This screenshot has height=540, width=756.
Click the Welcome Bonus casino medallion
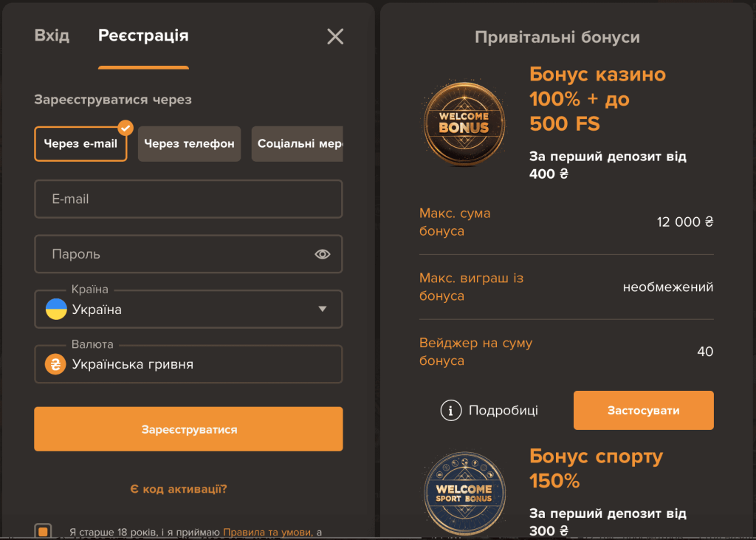tap(464, 123)
